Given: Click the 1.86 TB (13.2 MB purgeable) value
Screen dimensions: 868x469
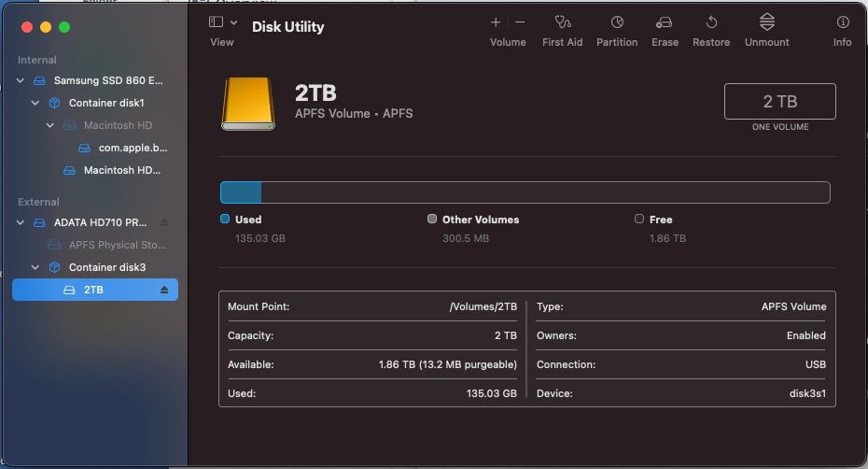Looking at the screenshot, I should coord(448,364).
